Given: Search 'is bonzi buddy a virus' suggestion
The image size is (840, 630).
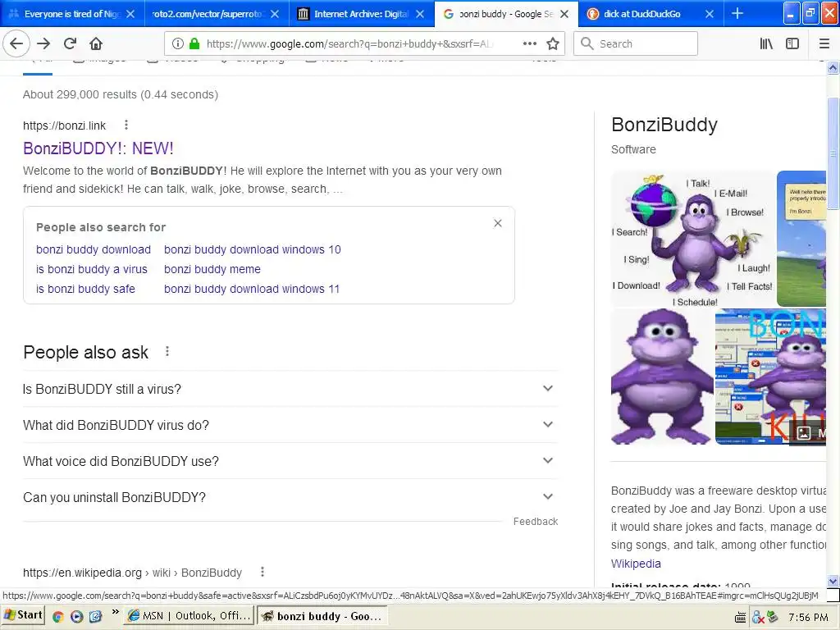Looking at the screenshot, I should point(92,269).
